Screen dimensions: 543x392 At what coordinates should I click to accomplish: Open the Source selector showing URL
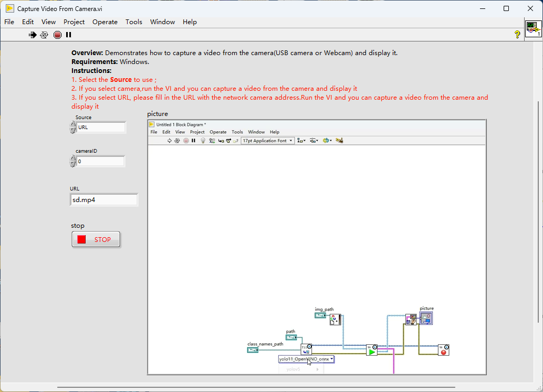tap(101, 128)
